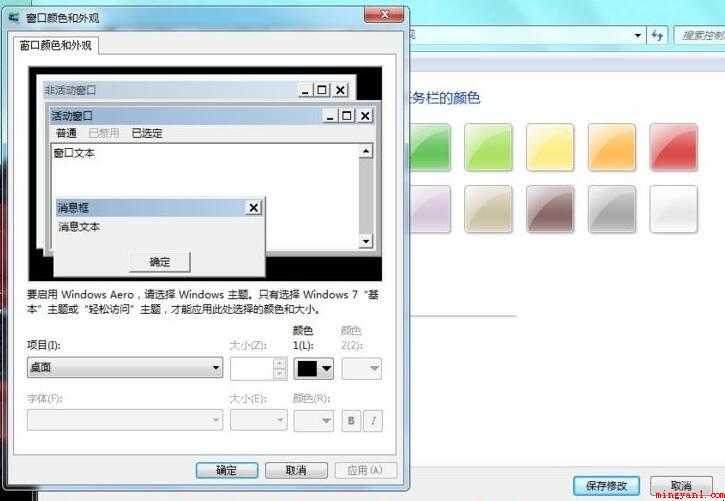725x501 pixels.
Task: Close the 窗口颜色和外观 dialog
Action: click(384, 15)
